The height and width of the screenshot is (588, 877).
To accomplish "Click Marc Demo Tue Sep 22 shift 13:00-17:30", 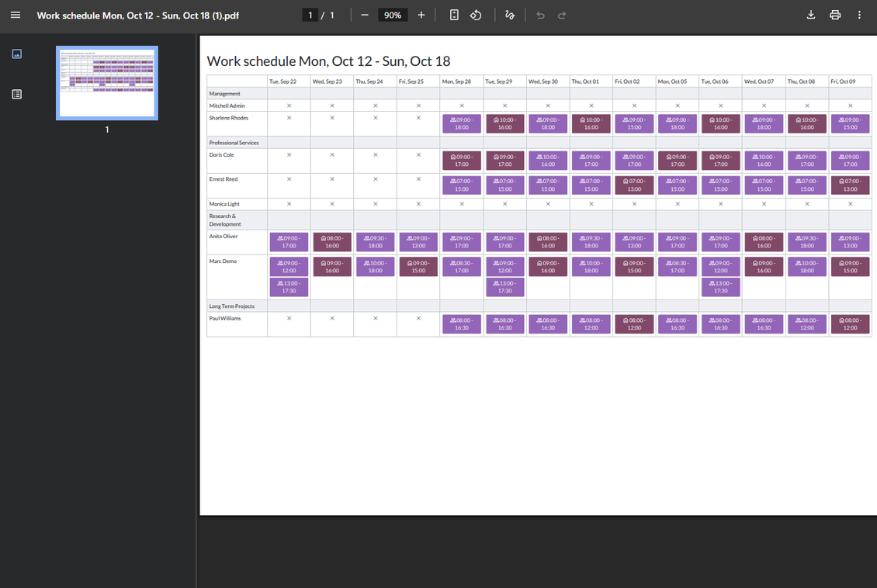I will click(x=289, y=287).
